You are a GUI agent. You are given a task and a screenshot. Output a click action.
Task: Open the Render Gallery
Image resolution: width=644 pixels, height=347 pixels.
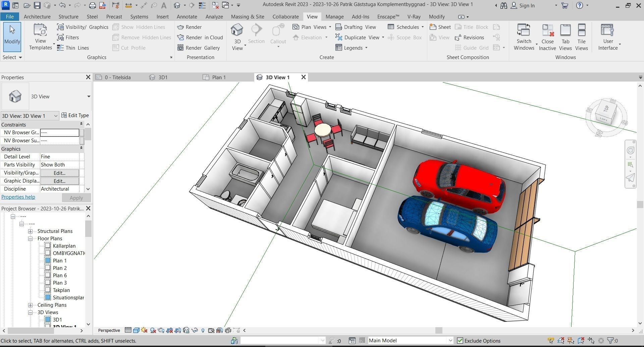199,48
